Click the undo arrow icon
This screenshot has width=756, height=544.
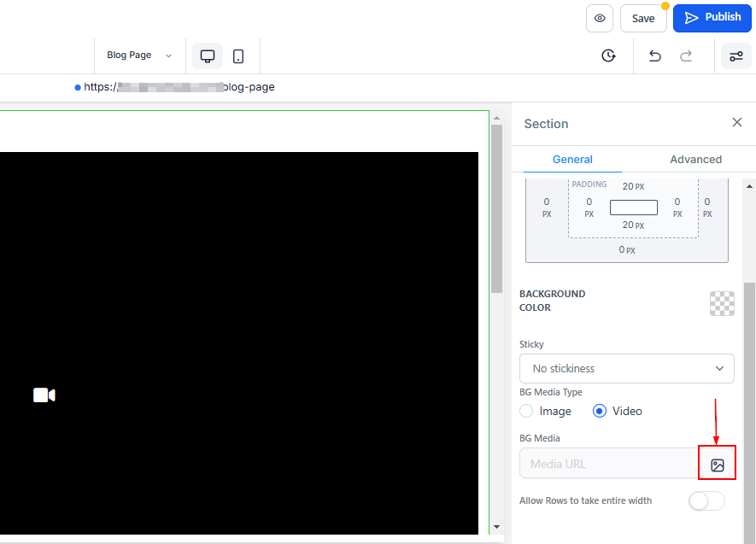[654, 56]
